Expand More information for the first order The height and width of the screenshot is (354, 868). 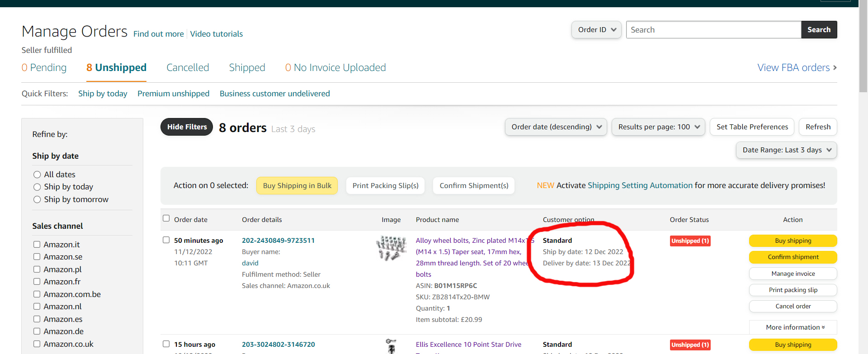[x=793, y=327]
